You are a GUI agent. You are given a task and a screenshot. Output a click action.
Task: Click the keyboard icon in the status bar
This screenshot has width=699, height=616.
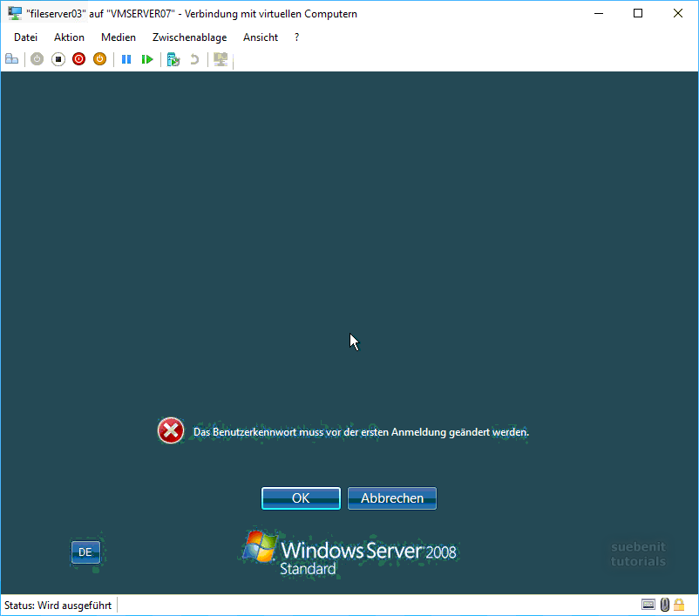tap(648, 605)
